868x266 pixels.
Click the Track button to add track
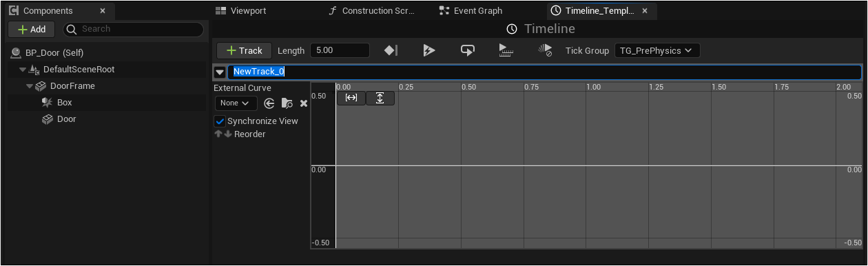244,50
